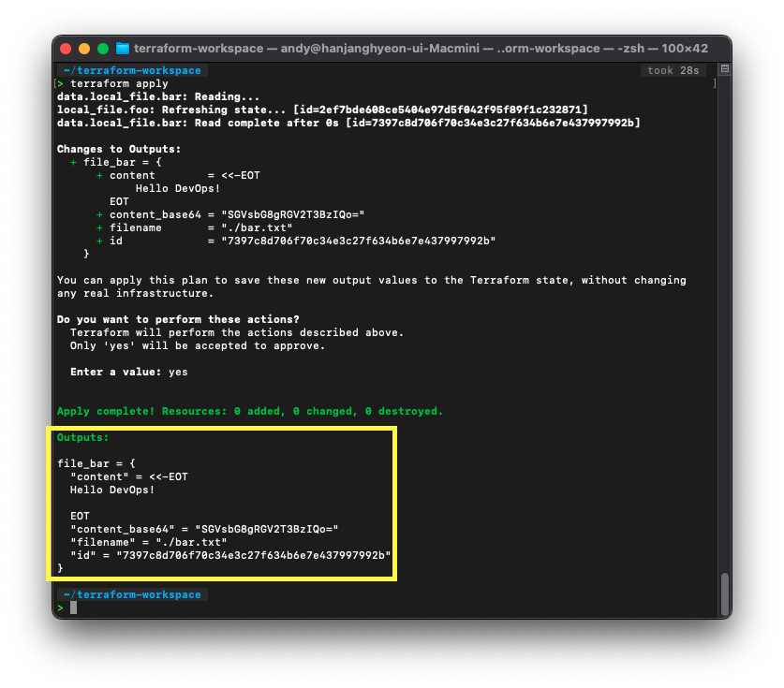This screenshot has width=784, height=688.
Task: Click '"content_base64"' output line
Action: (x=204, y=529)
